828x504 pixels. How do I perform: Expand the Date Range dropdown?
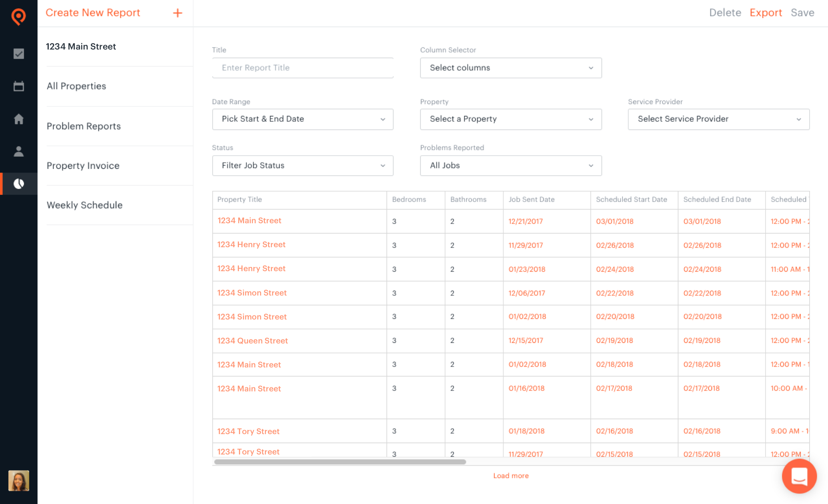point(303,119)
